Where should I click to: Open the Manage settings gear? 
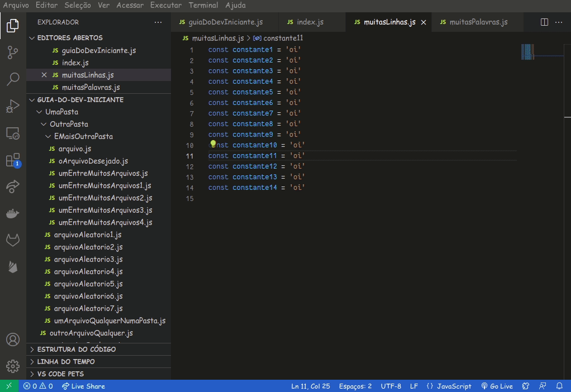coord(13,366)
